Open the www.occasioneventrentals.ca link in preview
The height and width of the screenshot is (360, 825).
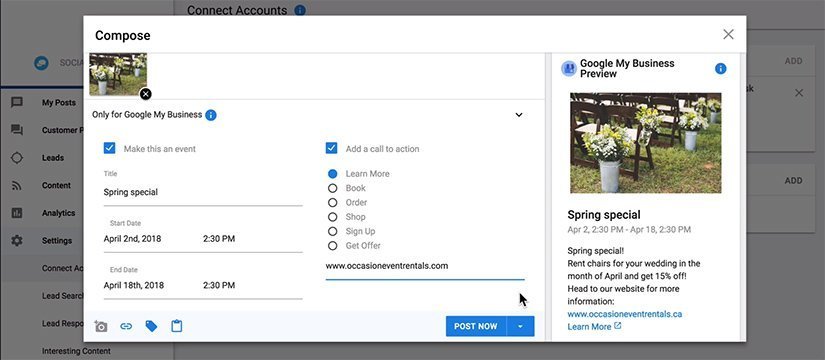[x=625, y=314]
